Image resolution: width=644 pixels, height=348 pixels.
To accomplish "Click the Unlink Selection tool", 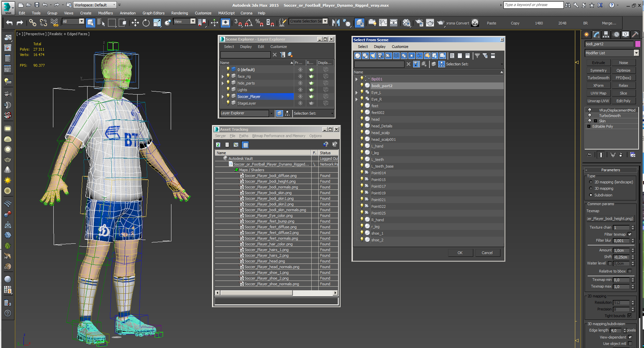I will click(x=44, y=23).
